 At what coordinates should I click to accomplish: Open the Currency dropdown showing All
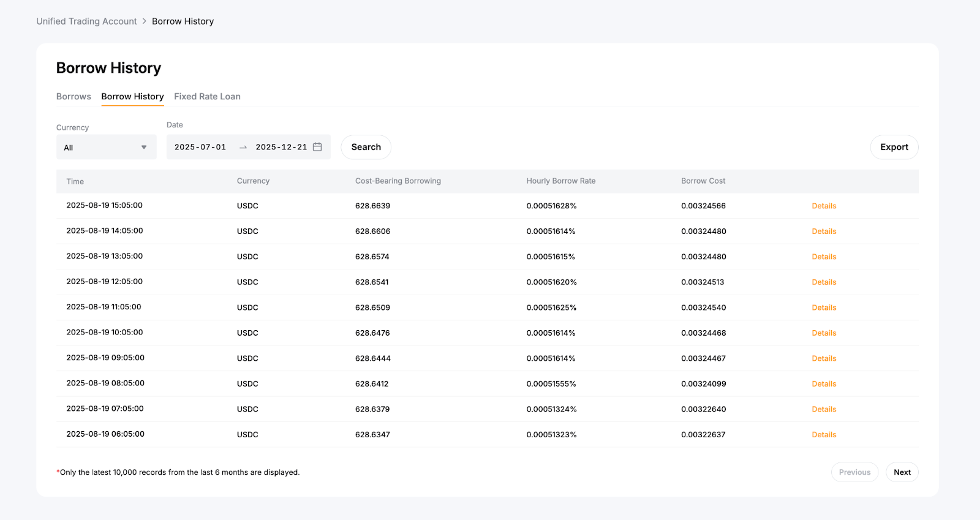click(106, 148)
